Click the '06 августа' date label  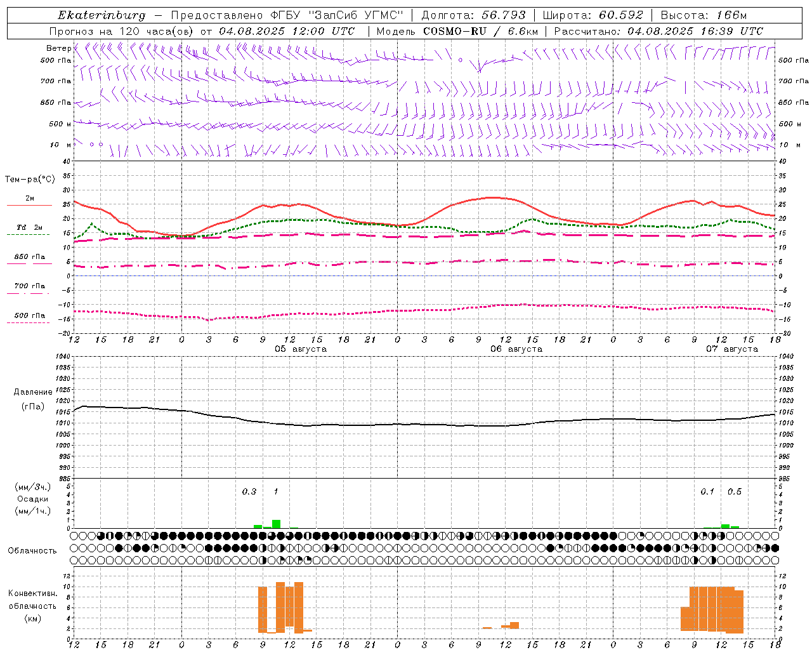coord(516,349)
